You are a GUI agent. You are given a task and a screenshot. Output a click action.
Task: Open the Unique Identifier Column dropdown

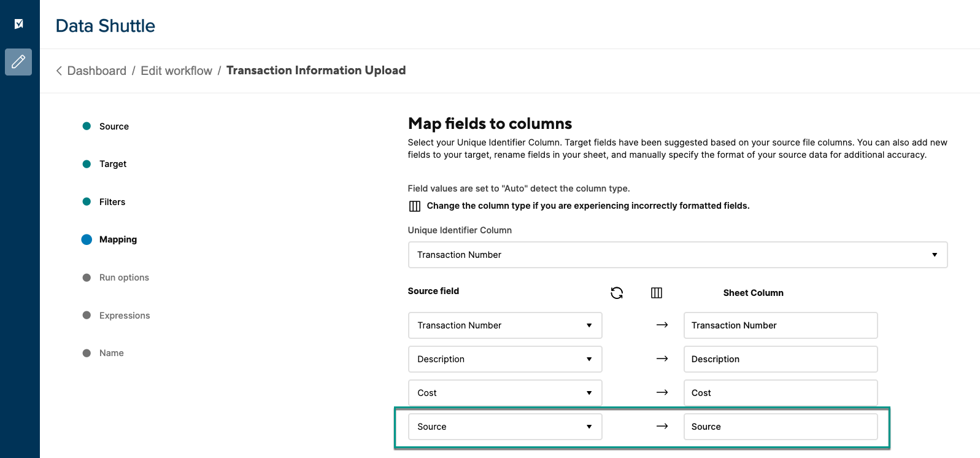pos(677,255)
